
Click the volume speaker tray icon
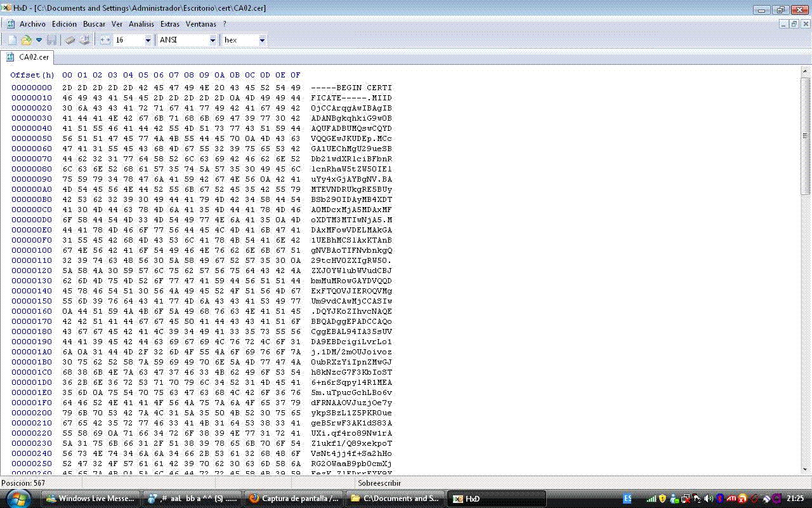tap(709, 498)
